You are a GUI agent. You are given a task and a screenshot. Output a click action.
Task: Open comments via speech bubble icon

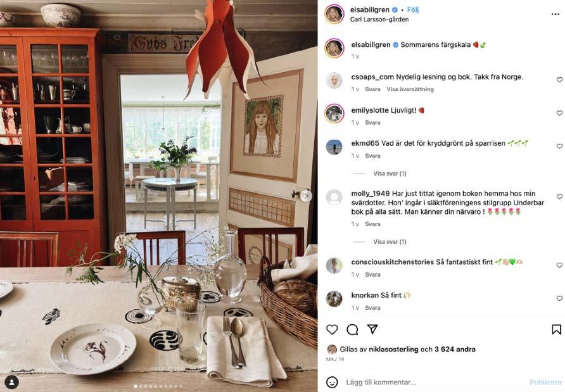(352, 329)
